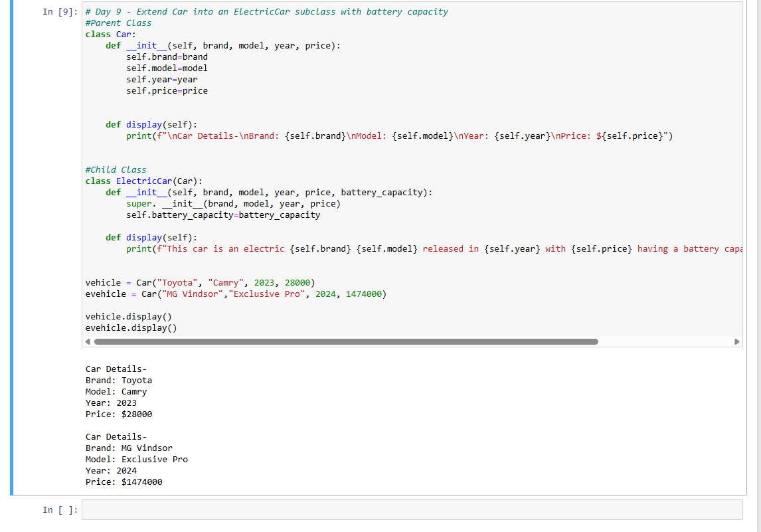Click the right arrow of horizontal scrollbar
The width and height of the screenshot is (761, 532).
(736, 342)
